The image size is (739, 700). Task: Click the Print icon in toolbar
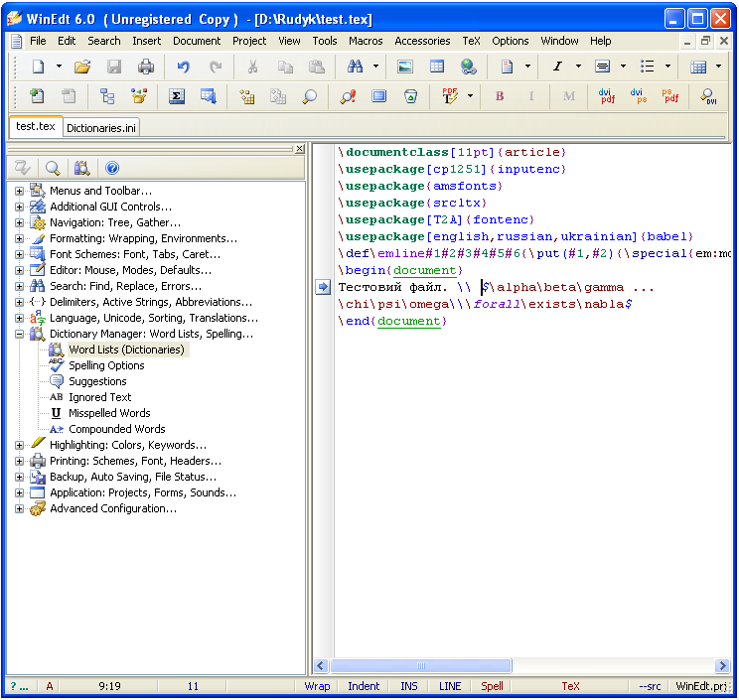[146, 67]
